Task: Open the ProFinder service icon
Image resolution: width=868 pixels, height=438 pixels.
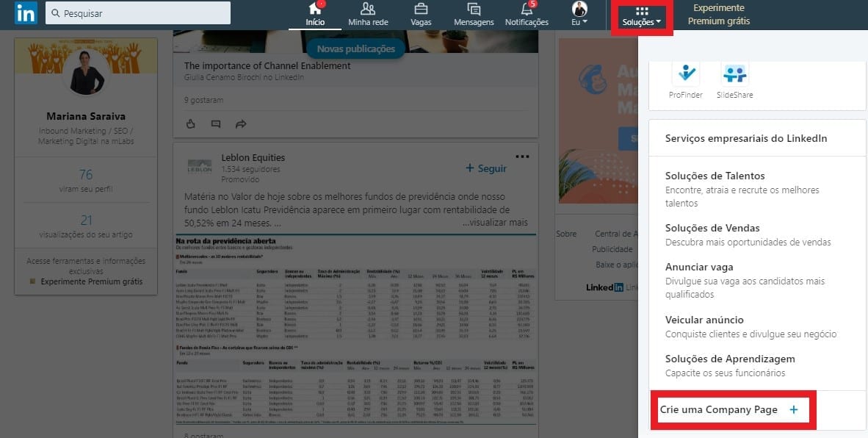Action: [x=686, y=71]
